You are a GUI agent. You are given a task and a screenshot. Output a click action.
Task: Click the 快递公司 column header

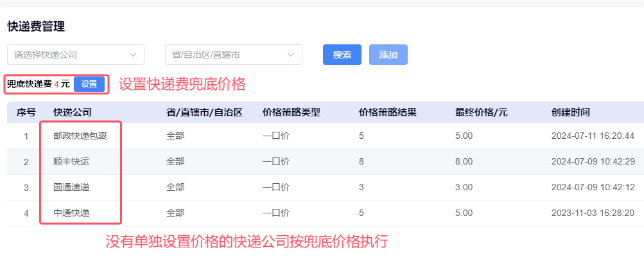(x=73, y=112)
